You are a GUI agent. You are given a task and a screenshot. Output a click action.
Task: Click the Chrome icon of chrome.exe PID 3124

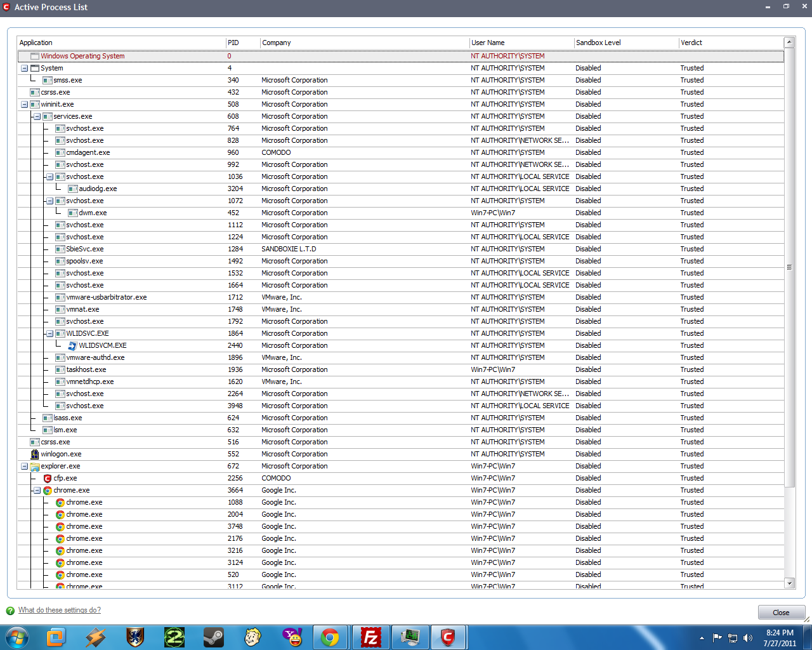[x=60, y=562]
